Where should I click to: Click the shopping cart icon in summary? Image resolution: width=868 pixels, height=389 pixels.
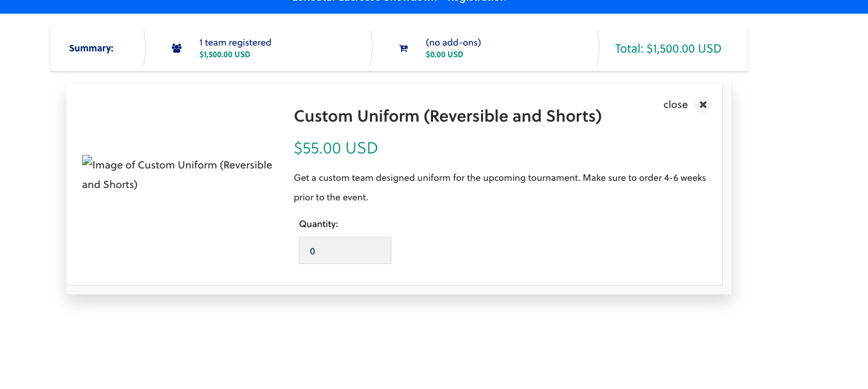pos(403,48)
